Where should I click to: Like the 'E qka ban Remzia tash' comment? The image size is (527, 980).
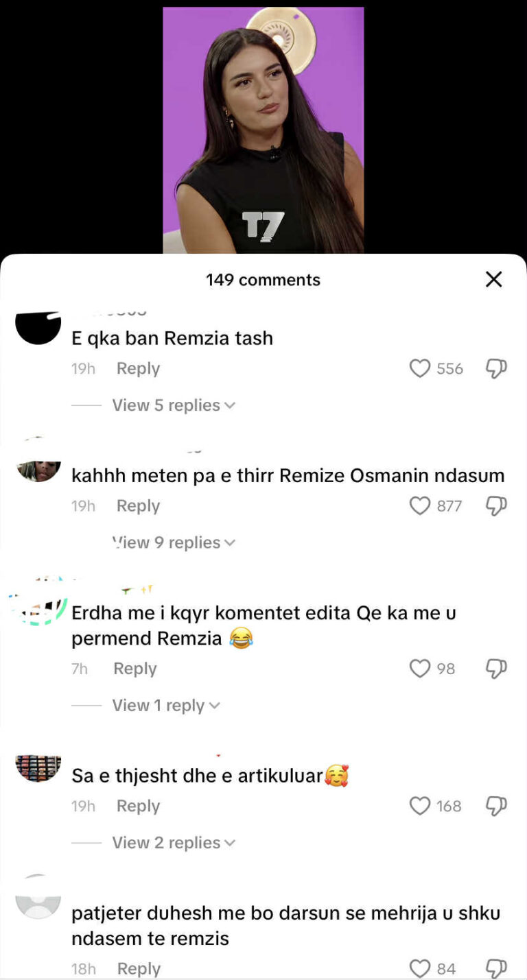420,369
